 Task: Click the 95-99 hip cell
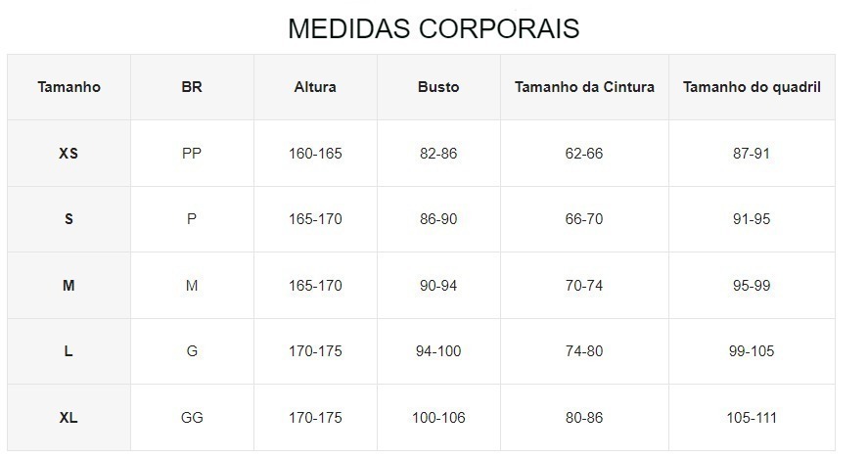pyautogui.click(x=752, y=285)
